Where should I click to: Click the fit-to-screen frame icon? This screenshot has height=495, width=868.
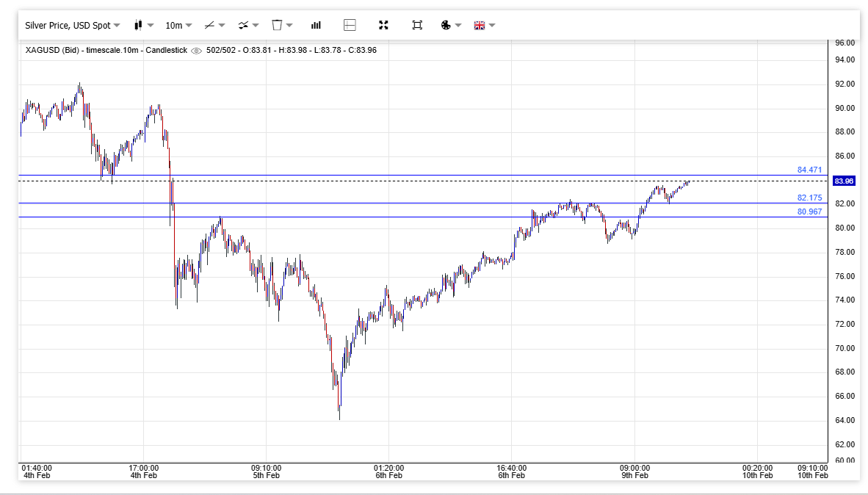pyautogui.click(x=417, y=25)
